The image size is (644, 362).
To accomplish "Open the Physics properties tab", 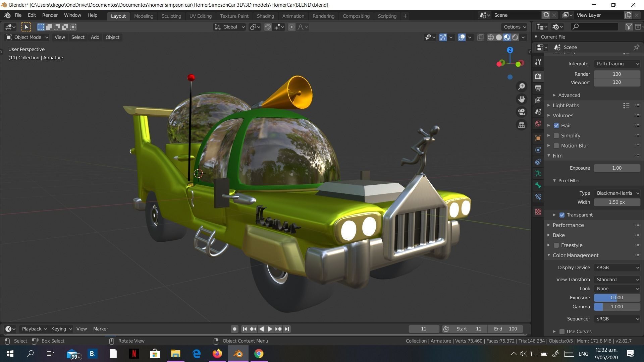I will point(538,150).
